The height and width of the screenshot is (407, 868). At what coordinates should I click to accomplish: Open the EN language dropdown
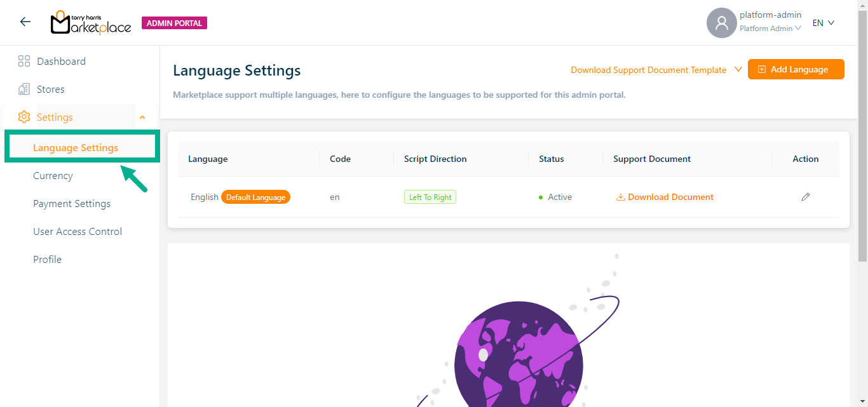click(823, 23)
